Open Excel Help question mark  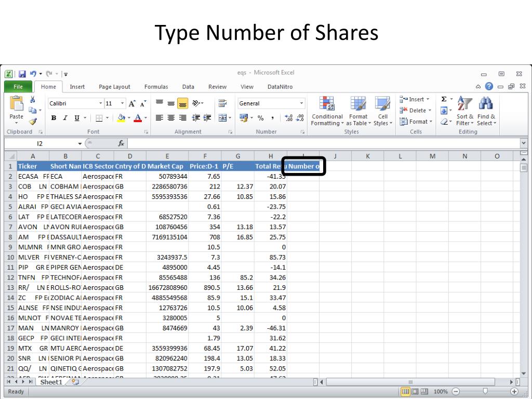(489, 86)
